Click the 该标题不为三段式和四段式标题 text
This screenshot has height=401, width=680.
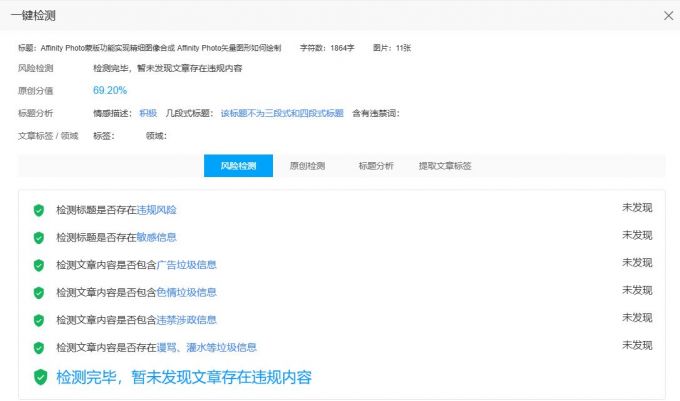click(x=281, y=113)
